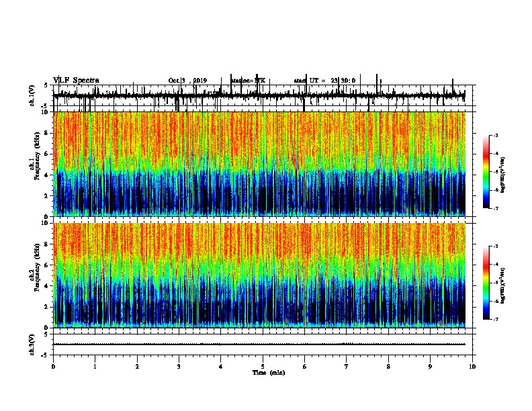Click the ch.2 "Frequency (kHz)" axis label

click(37, 267)
